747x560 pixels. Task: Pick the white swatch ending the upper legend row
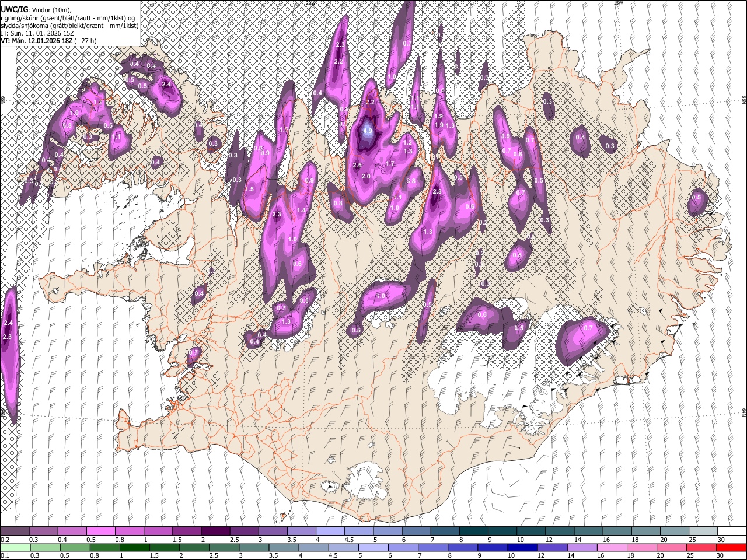coord(732,531)
